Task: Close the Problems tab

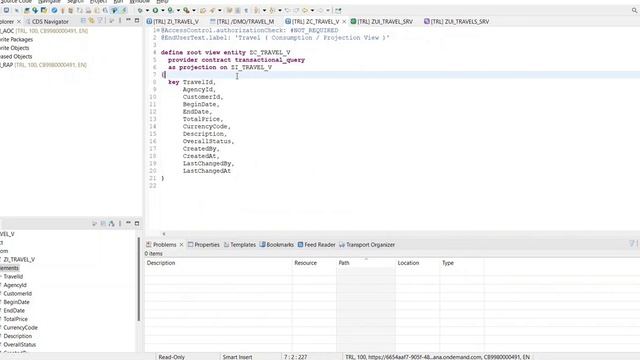Action: [181, 245]
